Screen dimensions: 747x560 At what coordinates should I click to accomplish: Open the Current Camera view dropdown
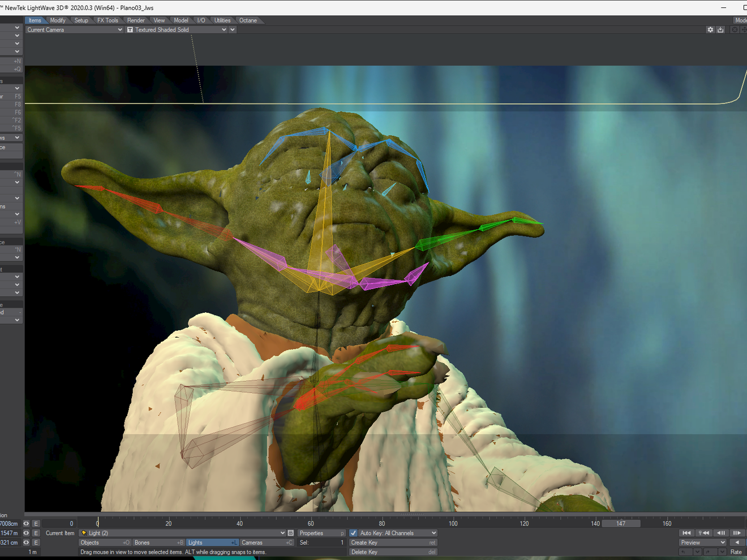pos(74,30)
